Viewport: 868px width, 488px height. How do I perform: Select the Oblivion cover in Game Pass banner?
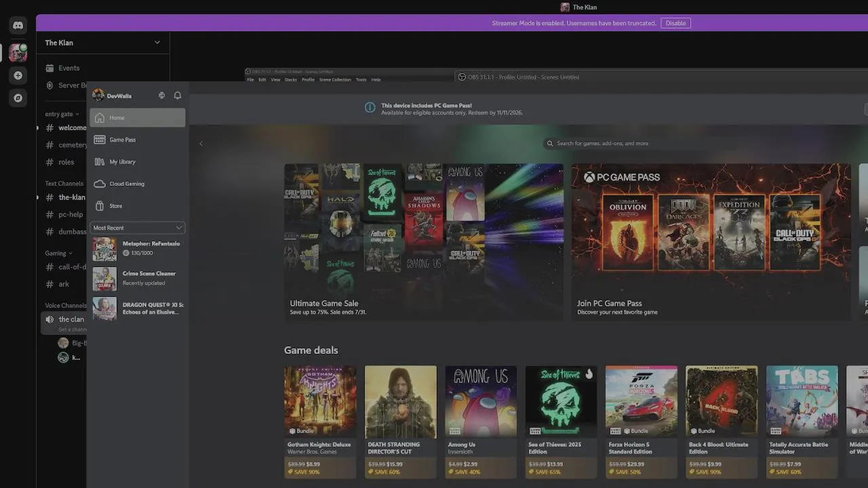(x=628, y=232)
